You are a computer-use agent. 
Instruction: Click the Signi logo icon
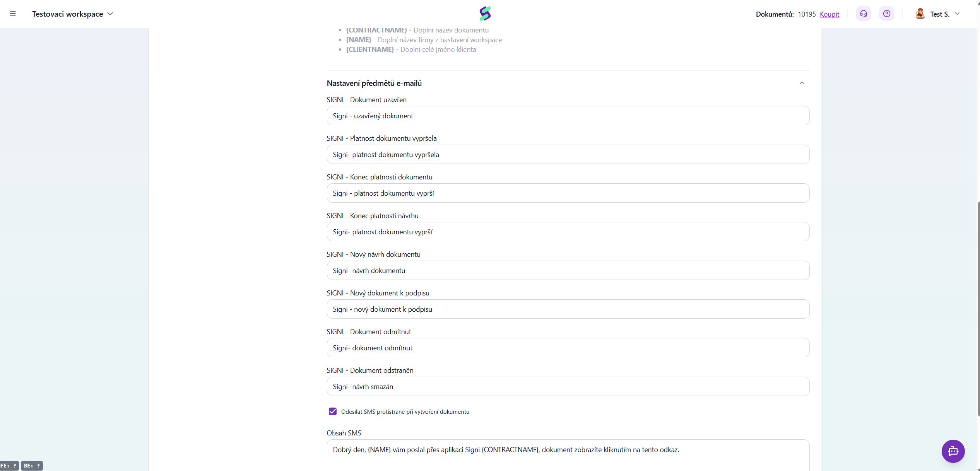point(485,14)
